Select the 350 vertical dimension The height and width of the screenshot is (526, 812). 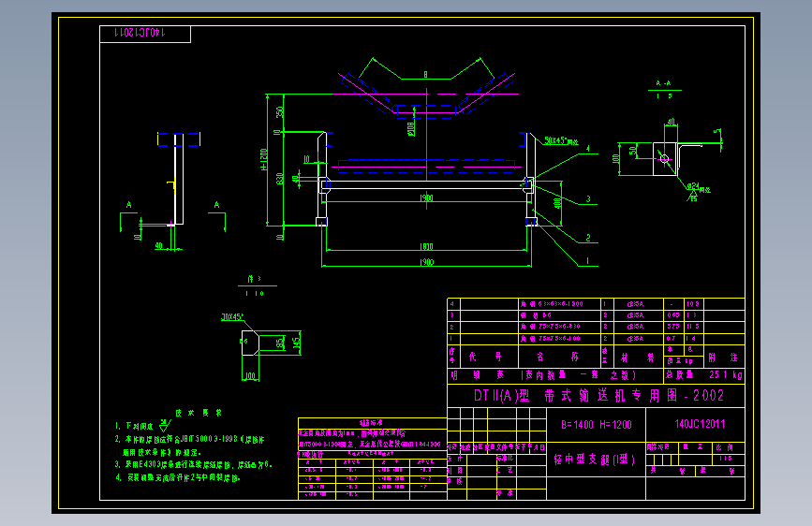coord(280,111)
